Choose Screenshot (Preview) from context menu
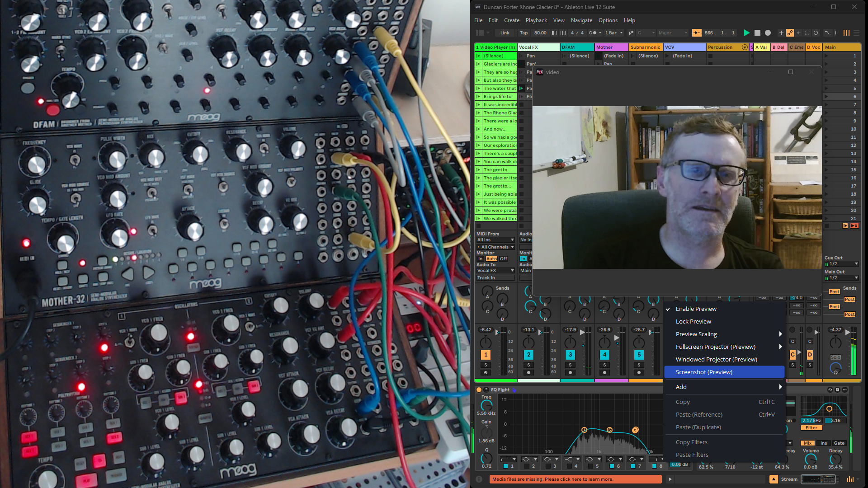 (x=724, y=372)
